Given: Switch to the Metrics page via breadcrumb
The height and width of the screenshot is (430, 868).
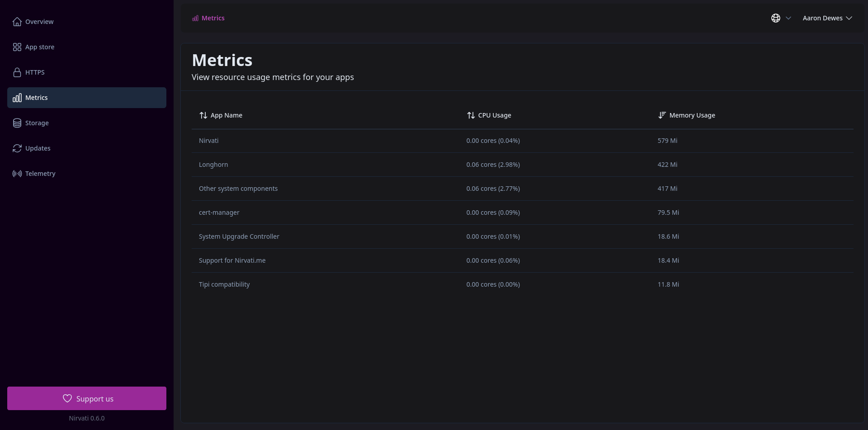Looking at the screenshot, I should click(x=213, y=18).
